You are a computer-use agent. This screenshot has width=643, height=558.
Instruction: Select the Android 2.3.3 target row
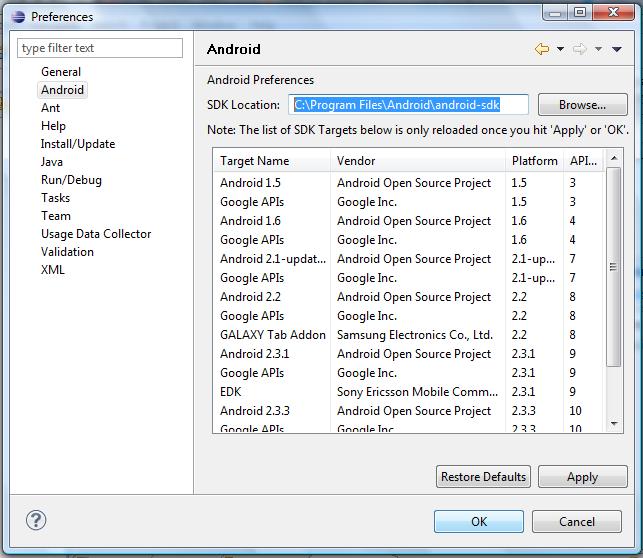(x=408, y=411)
